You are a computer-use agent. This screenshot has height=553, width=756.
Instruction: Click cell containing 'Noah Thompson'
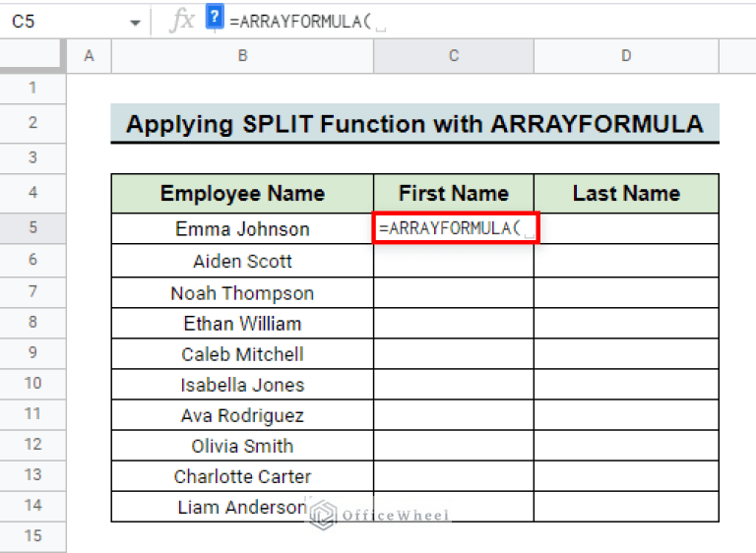(x=242, y=292)
